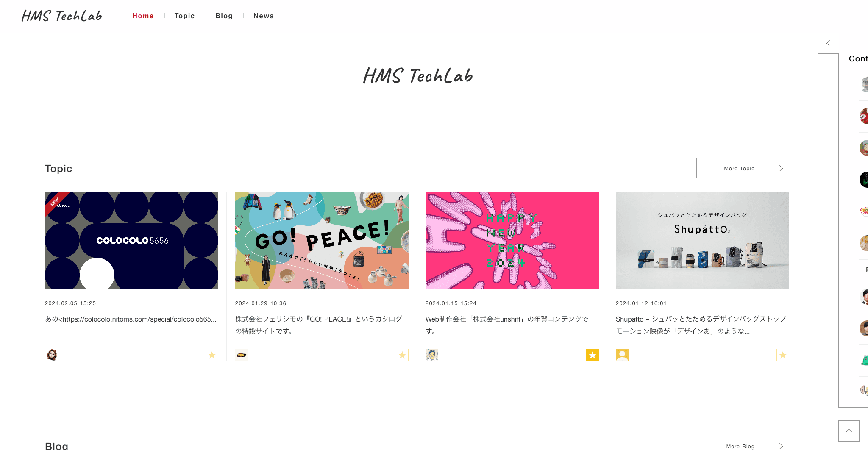The height and width of the screenshot is (450, 868).
Task: Open the Topic menu item
Action: [184, 16]
